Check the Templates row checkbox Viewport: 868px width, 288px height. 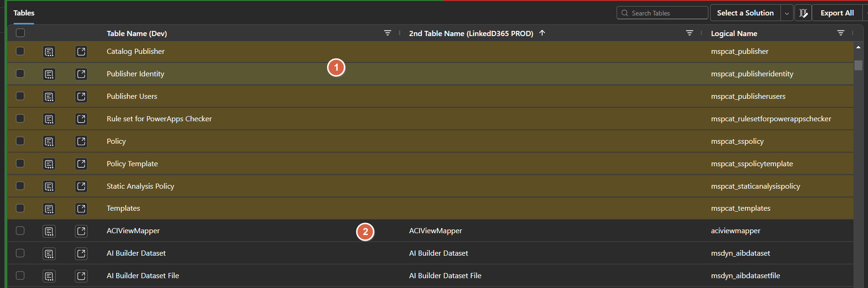tap(20, 208)
